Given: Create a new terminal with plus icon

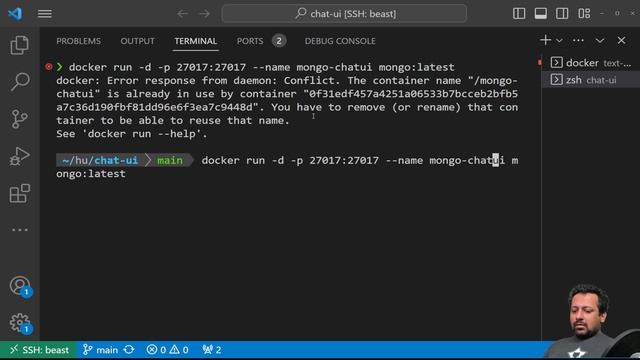Looking at the screenshot, I should [x=545, y=40].
